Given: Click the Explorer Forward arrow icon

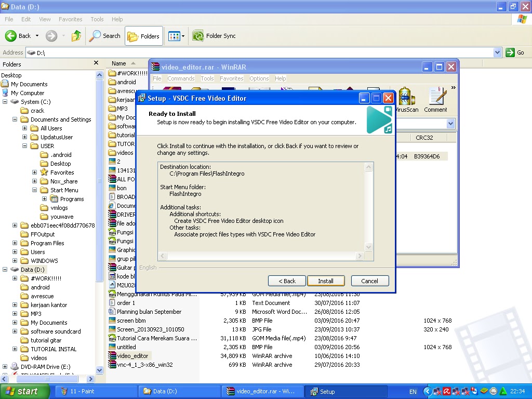Looking at the screenshot, I should [51, 36].
